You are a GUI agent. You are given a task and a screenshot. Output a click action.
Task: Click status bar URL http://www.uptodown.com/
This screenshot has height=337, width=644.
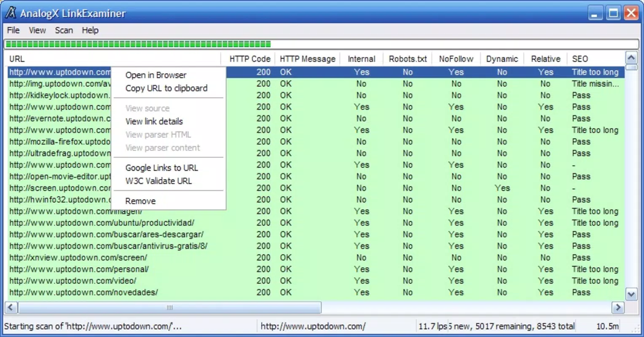(x=313, y=326)
